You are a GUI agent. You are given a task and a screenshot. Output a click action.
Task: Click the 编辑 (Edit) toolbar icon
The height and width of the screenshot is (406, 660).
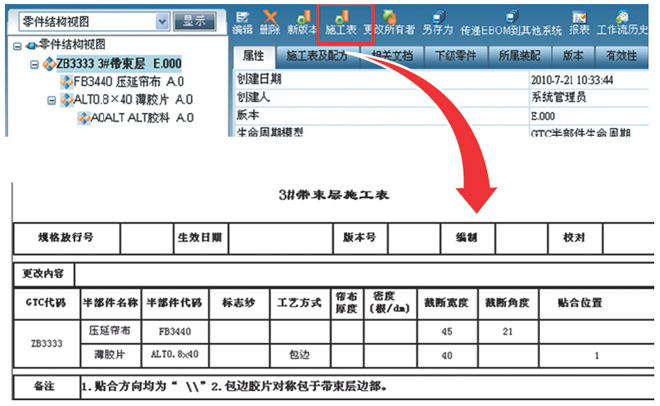coord(242,20)
